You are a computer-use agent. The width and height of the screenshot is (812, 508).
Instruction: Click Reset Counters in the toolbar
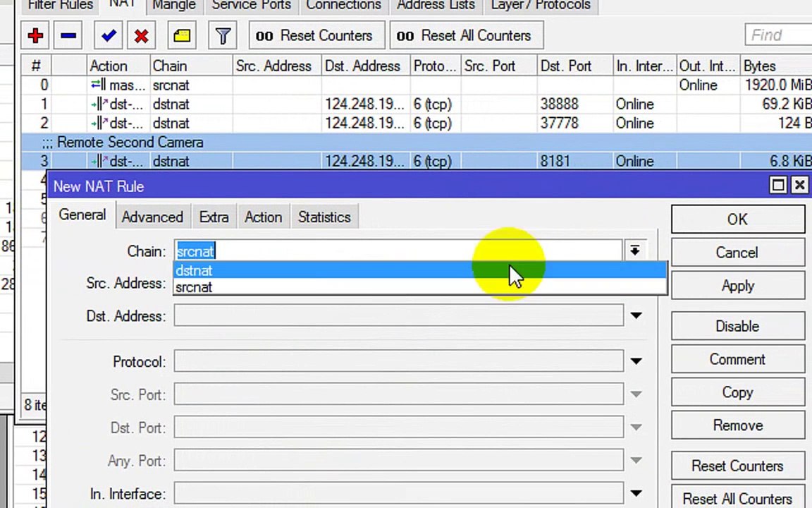coord(317,36)
